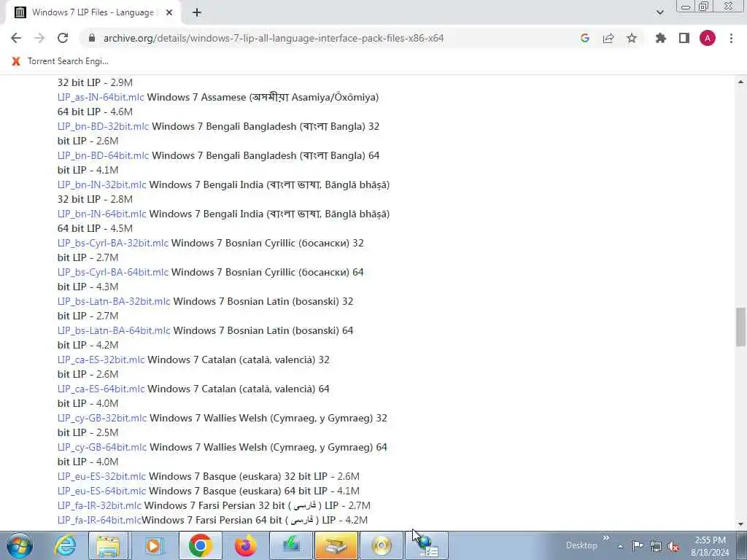
Task: Click text "64 bit LIP - 4.6M"
Action: point(95,112)
